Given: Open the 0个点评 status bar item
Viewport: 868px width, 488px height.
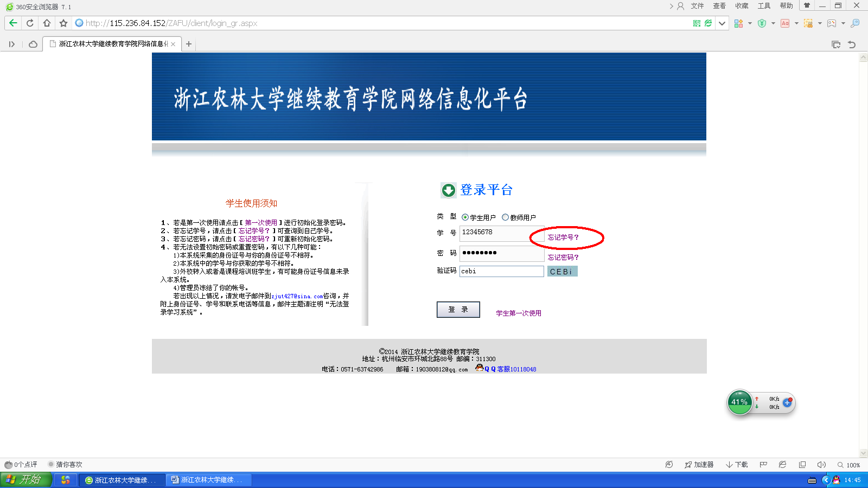Looking at the screenshot, I should tap(21, 465).
